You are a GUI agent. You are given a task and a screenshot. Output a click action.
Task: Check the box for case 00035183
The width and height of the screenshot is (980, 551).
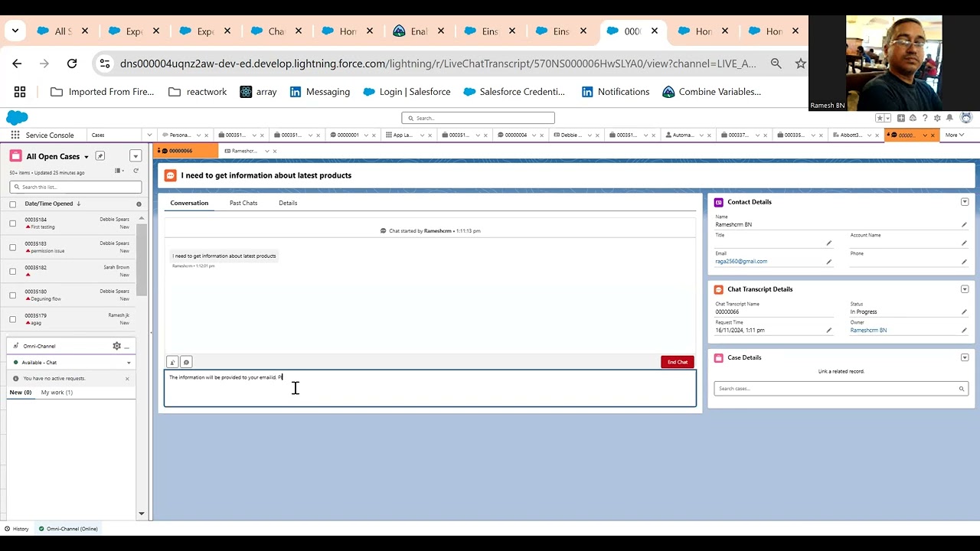click(x=12, y=247)
